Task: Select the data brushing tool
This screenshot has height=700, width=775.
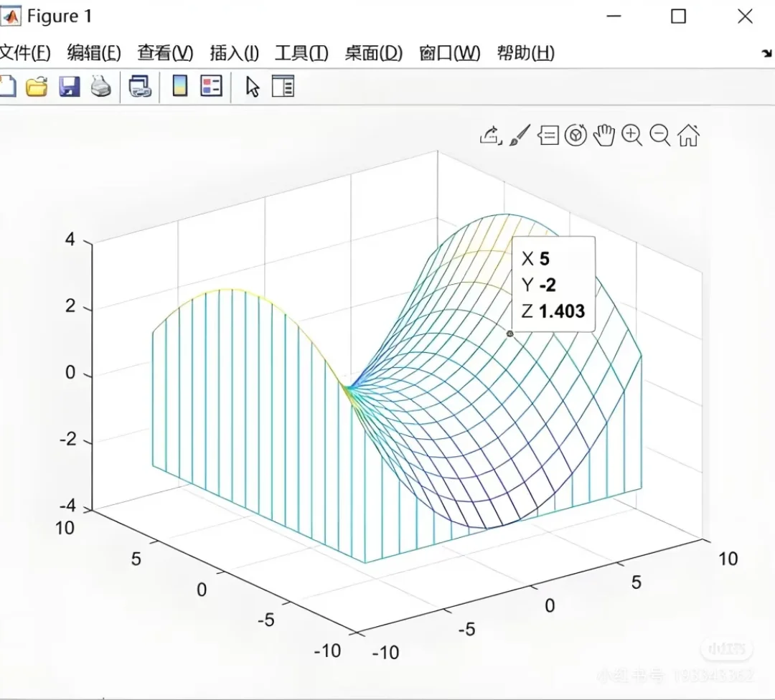Action: pyautogui.click(x=520, y=135)
